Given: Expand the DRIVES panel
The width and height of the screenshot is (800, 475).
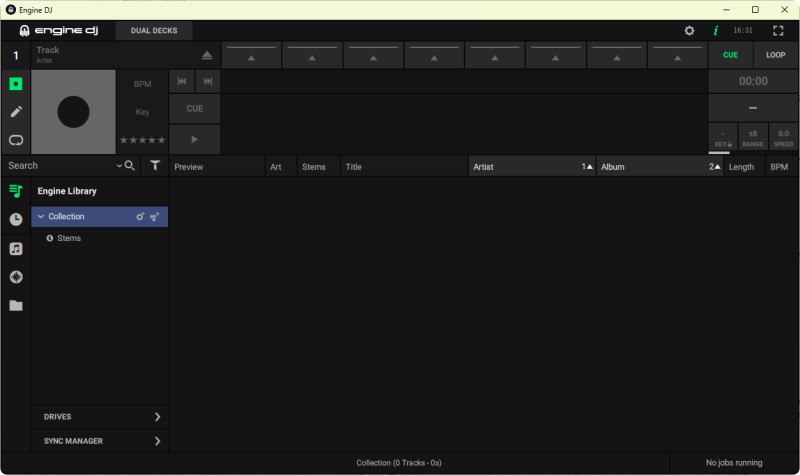Looking at the screenshot, I should (157, 417).
